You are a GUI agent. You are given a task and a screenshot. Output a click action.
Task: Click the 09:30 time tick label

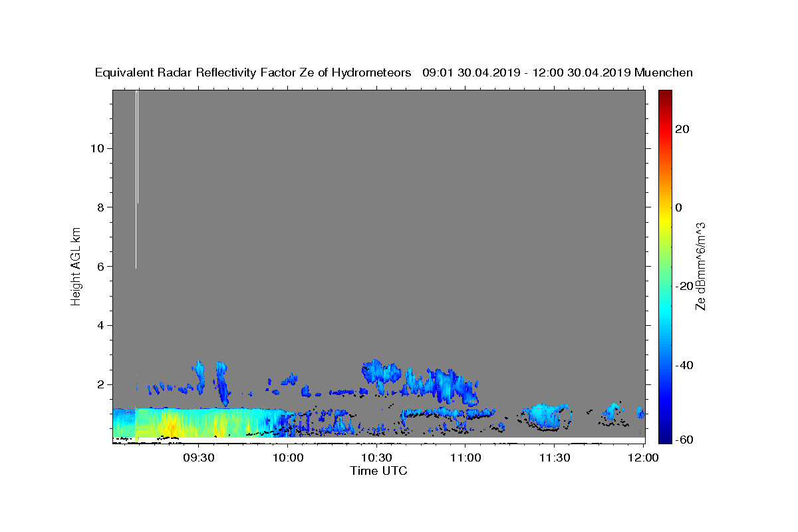coord(198,458)
